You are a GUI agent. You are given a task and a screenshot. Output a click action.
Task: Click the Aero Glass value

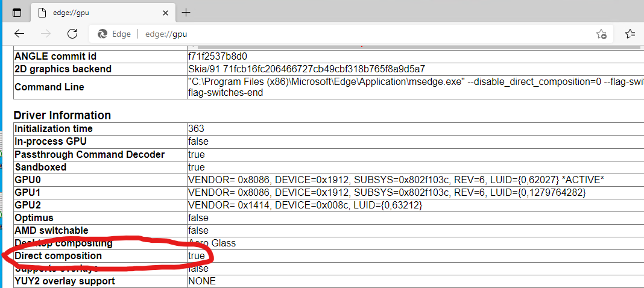212,243
